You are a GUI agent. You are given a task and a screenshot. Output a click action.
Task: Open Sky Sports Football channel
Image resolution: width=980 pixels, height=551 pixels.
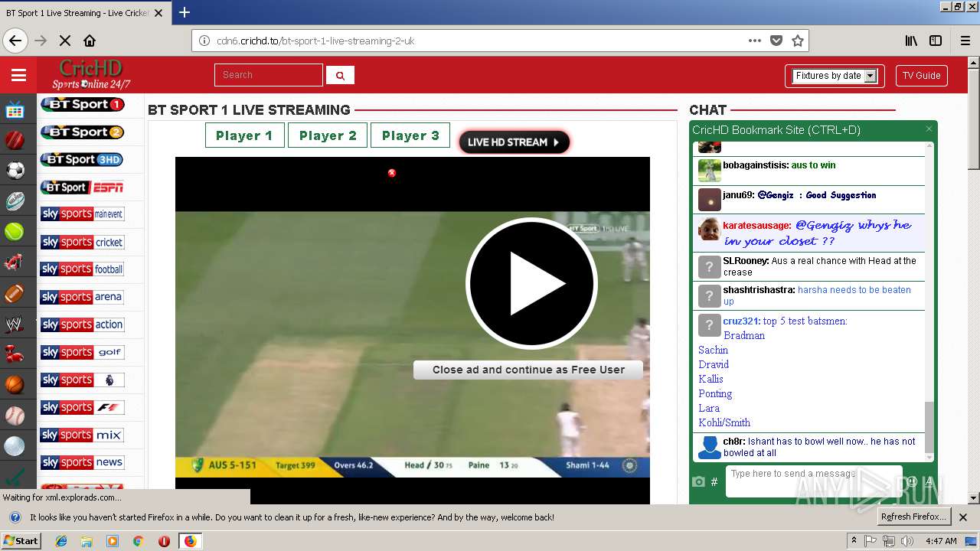[83, 269]
